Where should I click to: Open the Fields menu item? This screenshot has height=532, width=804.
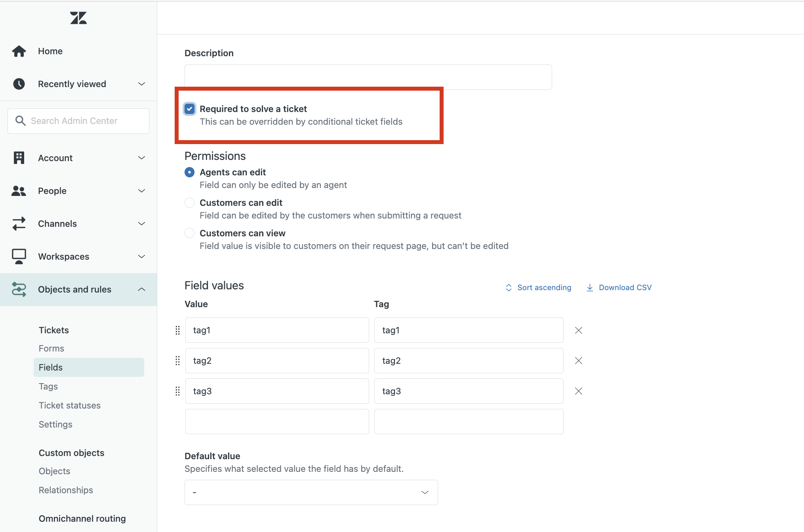(x=51, y=367)
